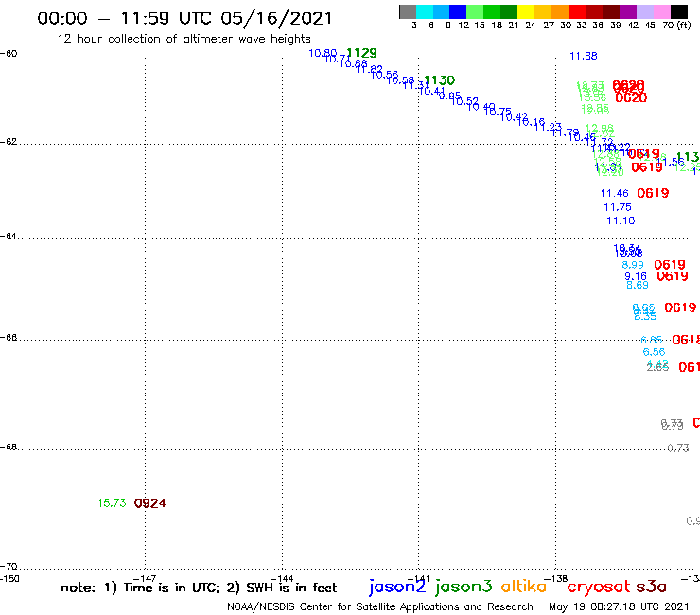
Task: Select the light blue value '8.69'
Action: coord(638,285)
